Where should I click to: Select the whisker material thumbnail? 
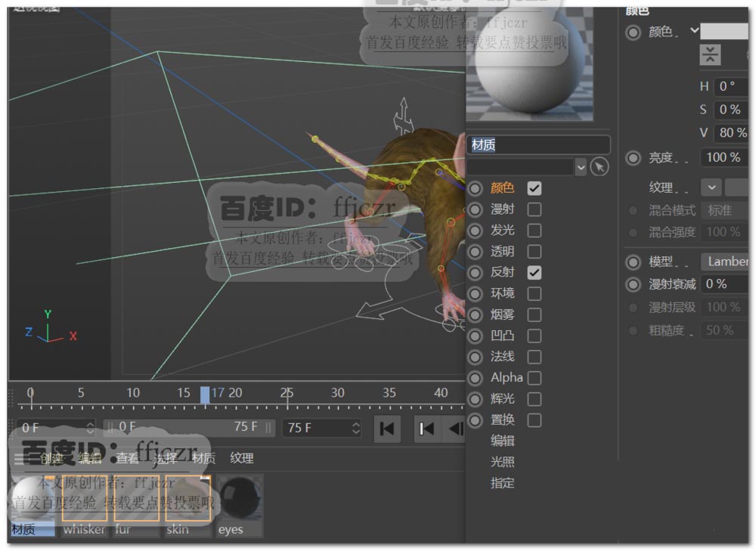tap(85, 499)
